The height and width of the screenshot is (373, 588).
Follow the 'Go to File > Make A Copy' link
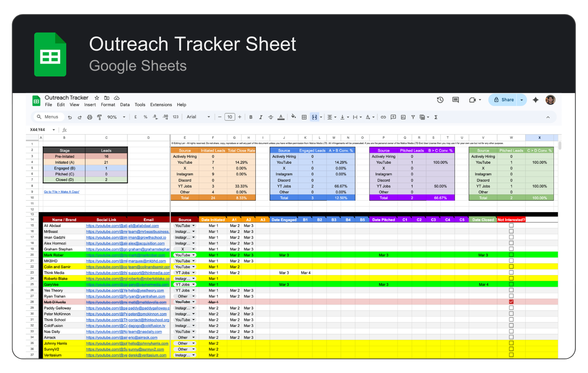pyautogui.click(x=62, y=192)
